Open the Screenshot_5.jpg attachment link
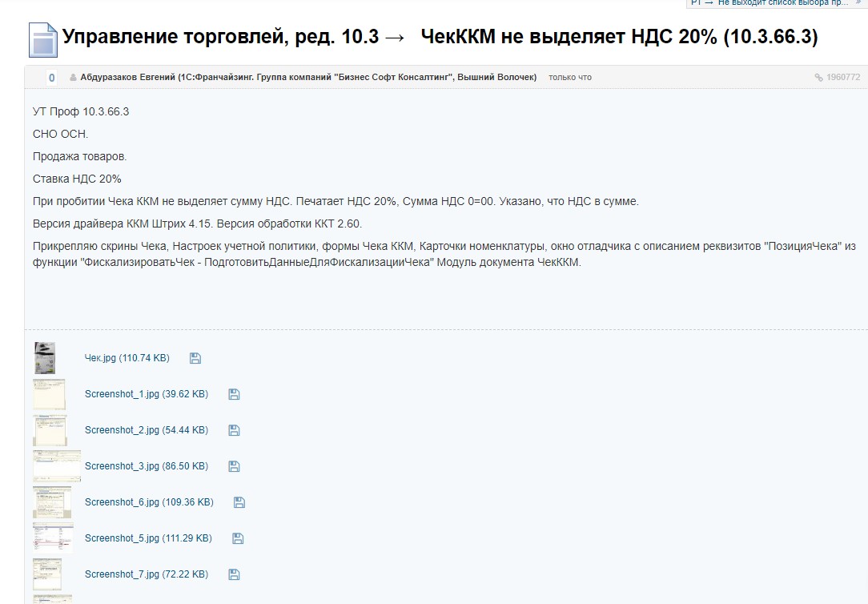 pyautogui.click(x=148, y=538)
